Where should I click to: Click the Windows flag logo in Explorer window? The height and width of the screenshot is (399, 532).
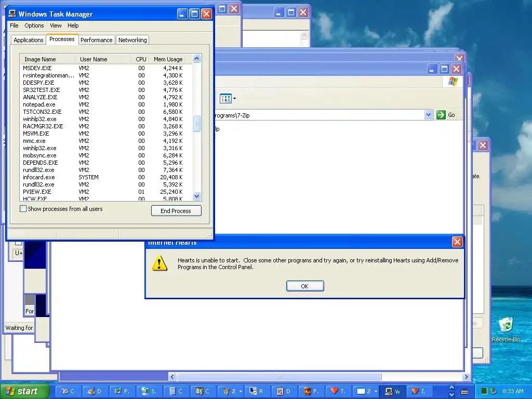(453, 82)
